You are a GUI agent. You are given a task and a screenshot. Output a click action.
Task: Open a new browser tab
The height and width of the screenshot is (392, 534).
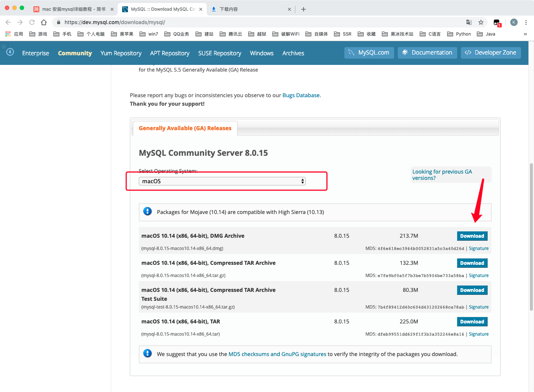pyautogui.click(x=304, y=9)
